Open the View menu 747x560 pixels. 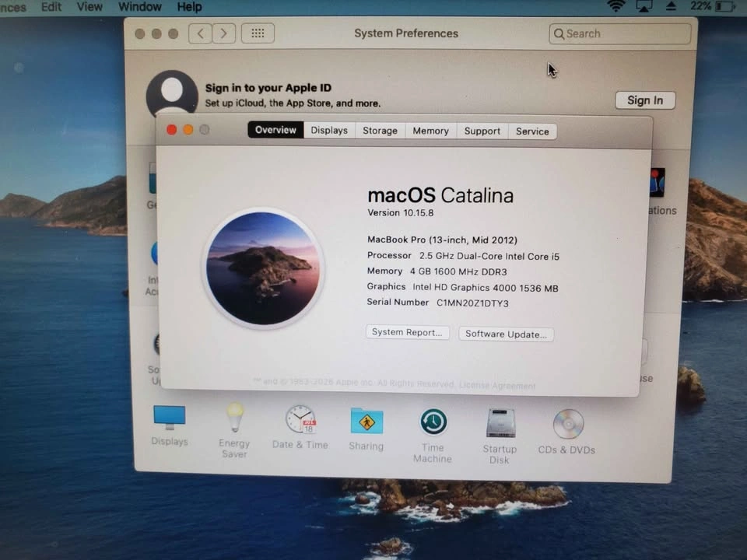click(89, 7)
